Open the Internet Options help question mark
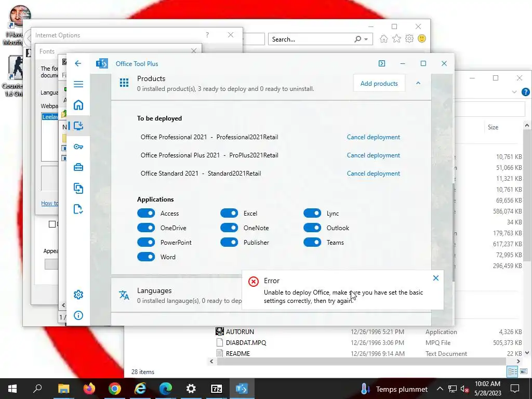Viewport: 532px width, 399px height. tap(207, 35)
